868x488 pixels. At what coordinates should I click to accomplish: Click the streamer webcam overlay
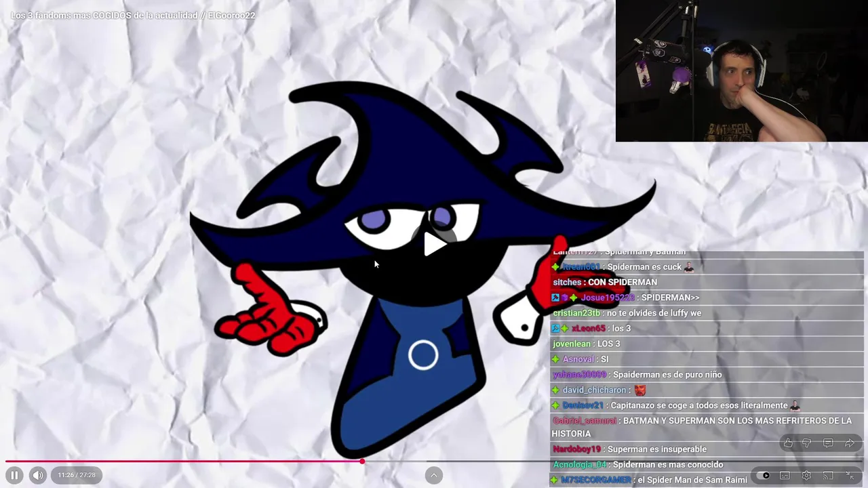tap(742, 71)
